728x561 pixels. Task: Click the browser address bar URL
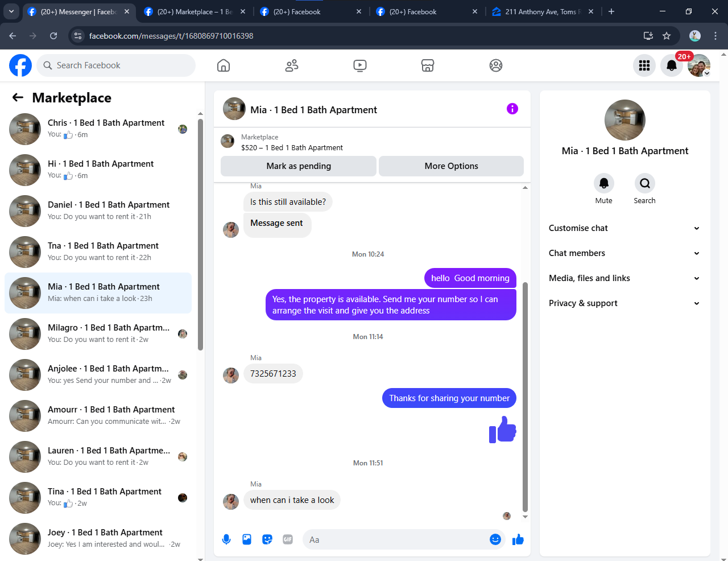point(171,36)
